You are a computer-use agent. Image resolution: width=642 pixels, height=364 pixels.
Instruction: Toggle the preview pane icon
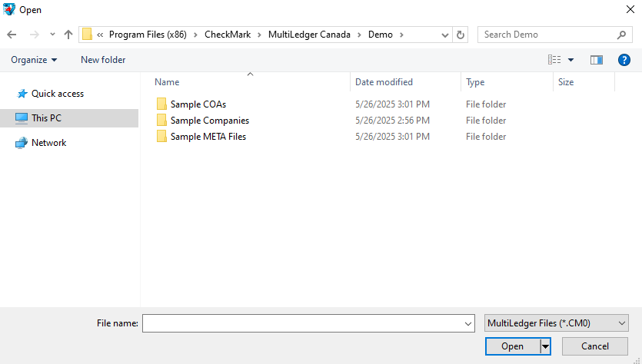[x=596, y=60]
